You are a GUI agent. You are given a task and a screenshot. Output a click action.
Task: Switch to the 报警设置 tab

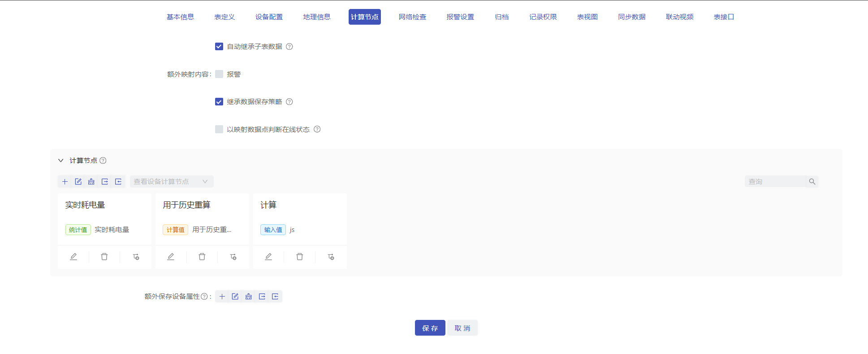click(x=460, y=17)
